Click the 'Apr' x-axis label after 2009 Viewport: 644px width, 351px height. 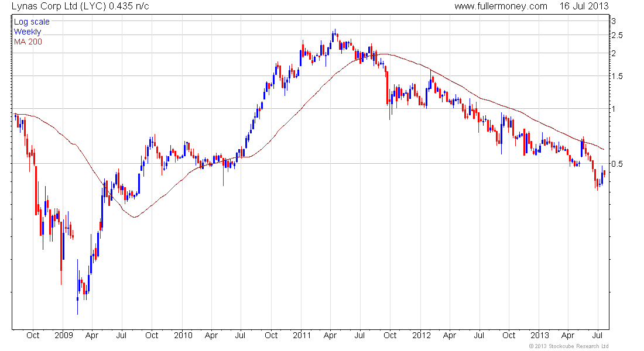point(91,335)
